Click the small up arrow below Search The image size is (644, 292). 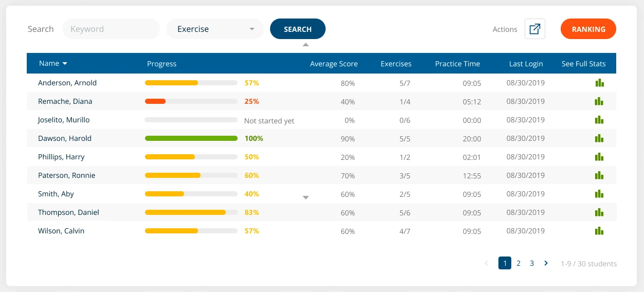(x=306, y=45)
